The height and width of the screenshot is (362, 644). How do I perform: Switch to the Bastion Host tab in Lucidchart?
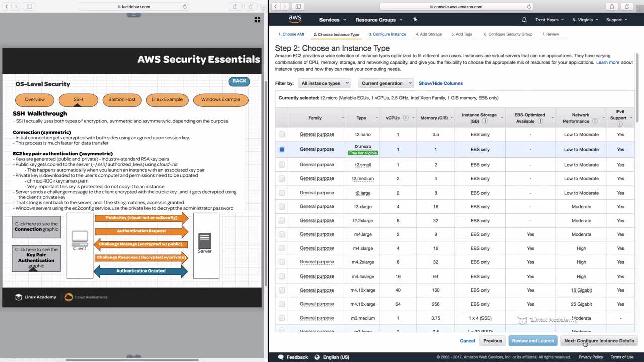click(122, 99)
